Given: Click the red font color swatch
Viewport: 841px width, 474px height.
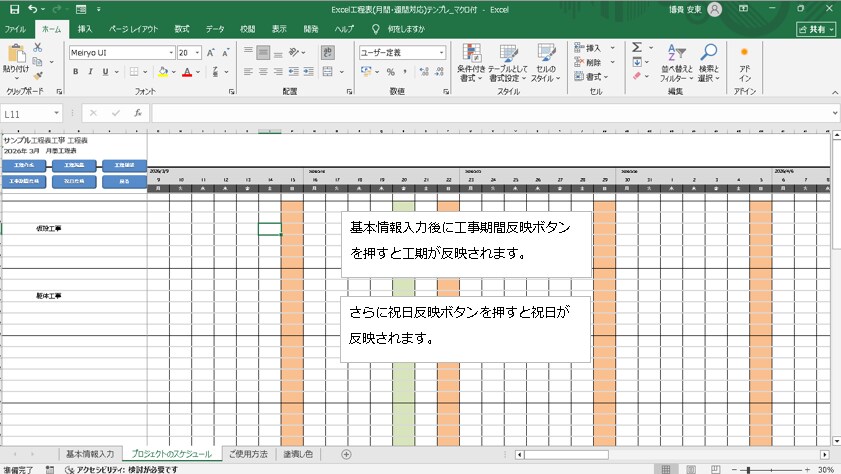Looking at the screenshot, I should (187, 72).
